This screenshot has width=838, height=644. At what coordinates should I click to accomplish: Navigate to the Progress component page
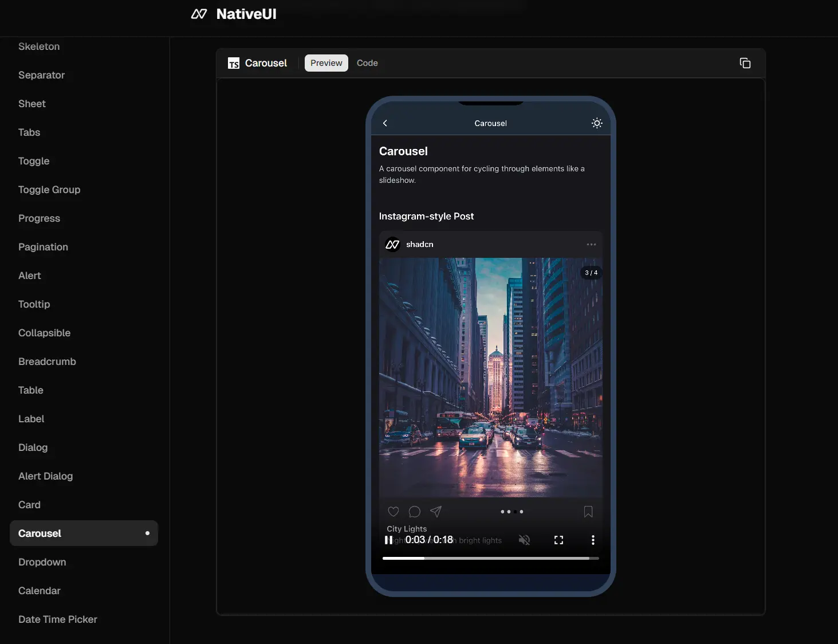click(x=39, y=218)
